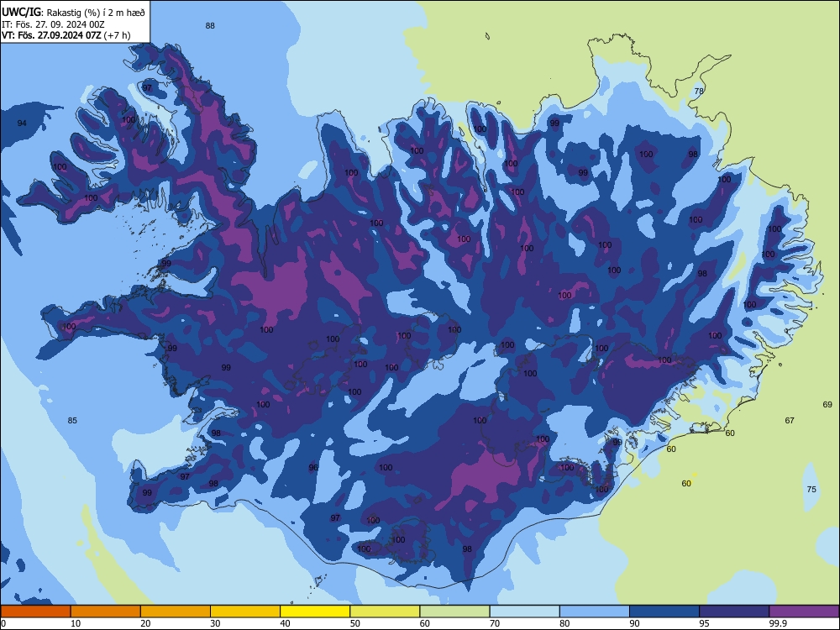Click the '85' humidity value over the ocean

[x=72, y=421]
